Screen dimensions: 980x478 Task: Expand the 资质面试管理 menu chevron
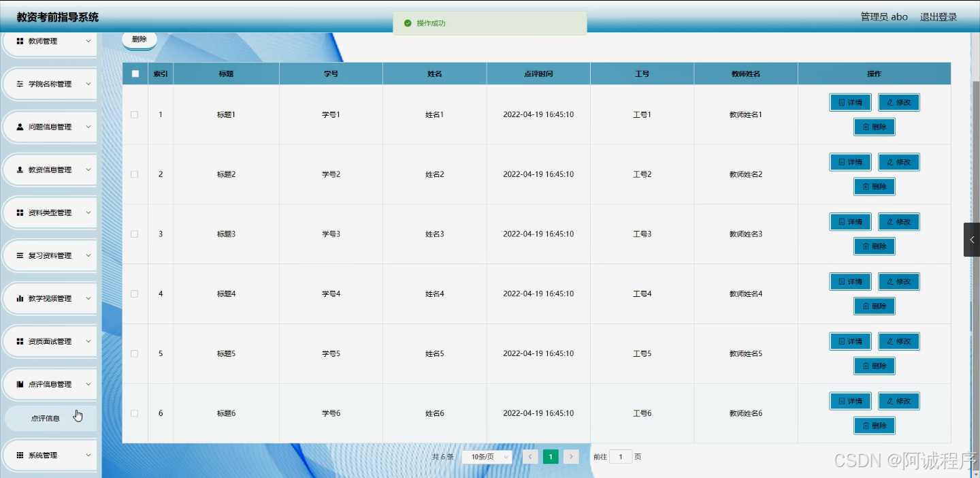click(88, 341)
